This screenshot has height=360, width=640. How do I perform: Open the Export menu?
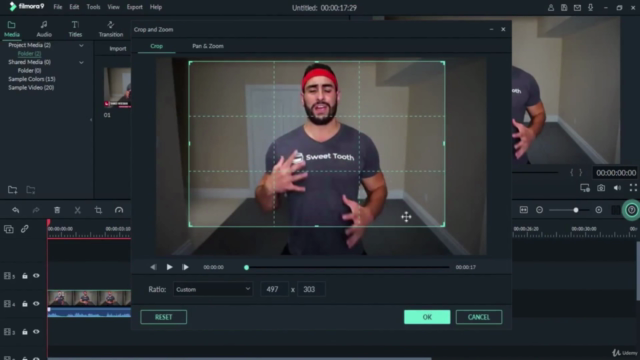[135, 7]
